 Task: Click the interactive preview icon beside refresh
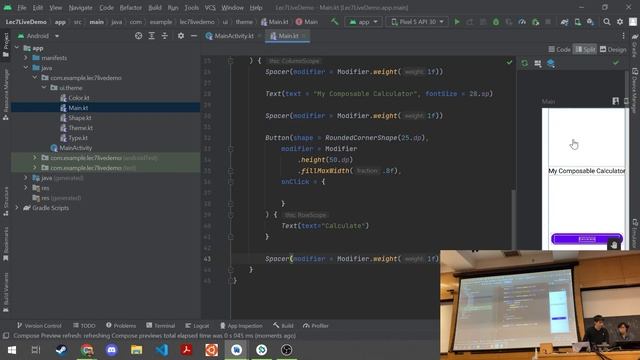(538, 63)
